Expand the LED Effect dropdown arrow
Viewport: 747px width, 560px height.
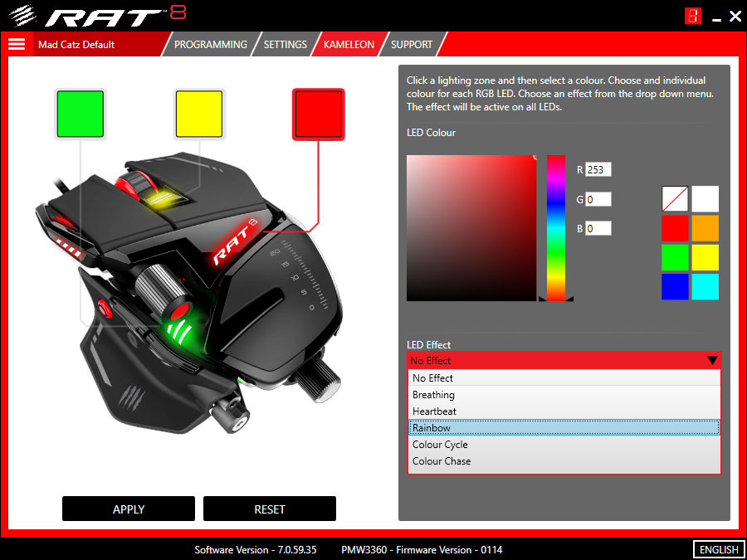711,361
